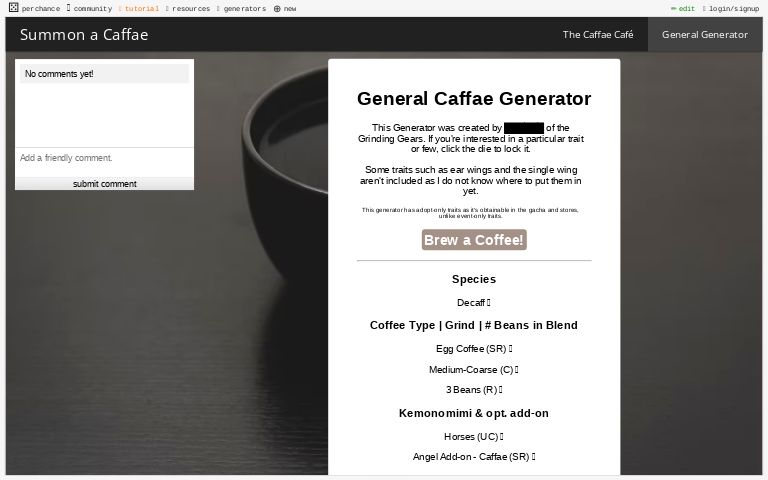Viewport: 768px width, 480px height.
Task: Click the perchance dice logo icon
Action: pos(14,7)
